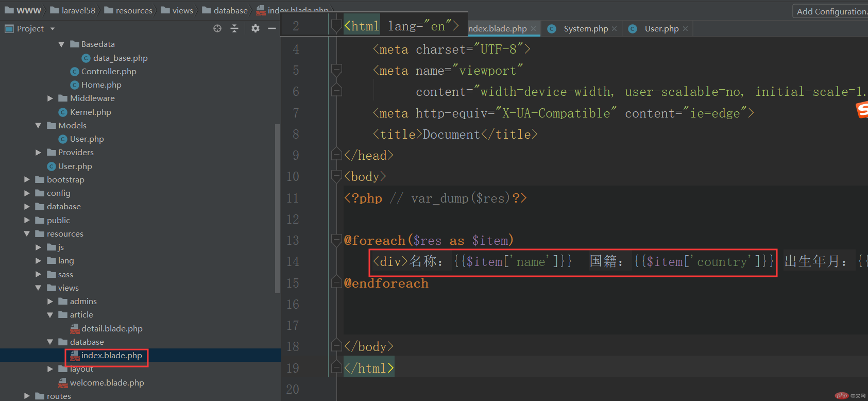The height and width of the screenshot is (401, 868).
Task: Fold marker at closing body line 18
Action: pyautogui.click(x=336, y=346)
